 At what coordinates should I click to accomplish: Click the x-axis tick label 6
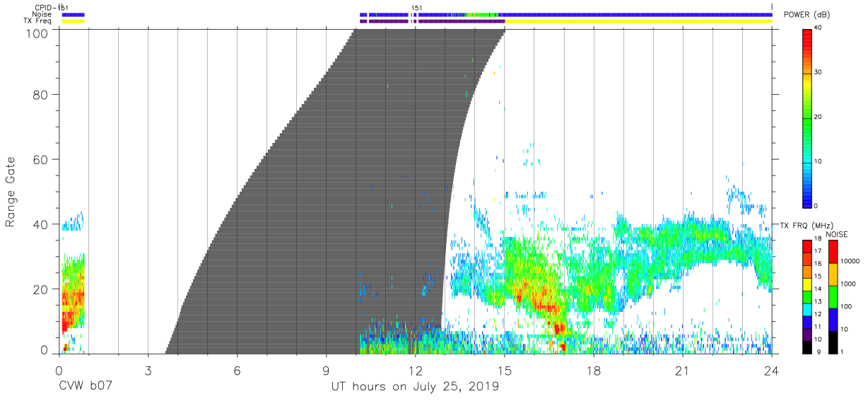tap(237, 370)
